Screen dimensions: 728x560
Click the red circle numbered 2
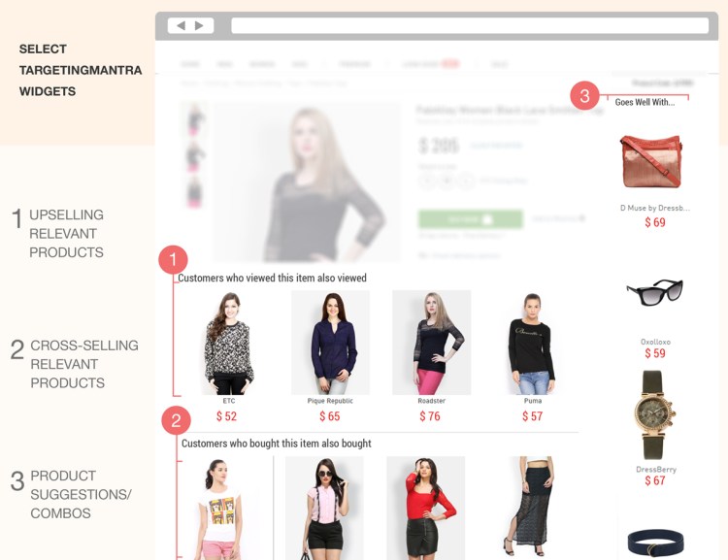(176, 420)
